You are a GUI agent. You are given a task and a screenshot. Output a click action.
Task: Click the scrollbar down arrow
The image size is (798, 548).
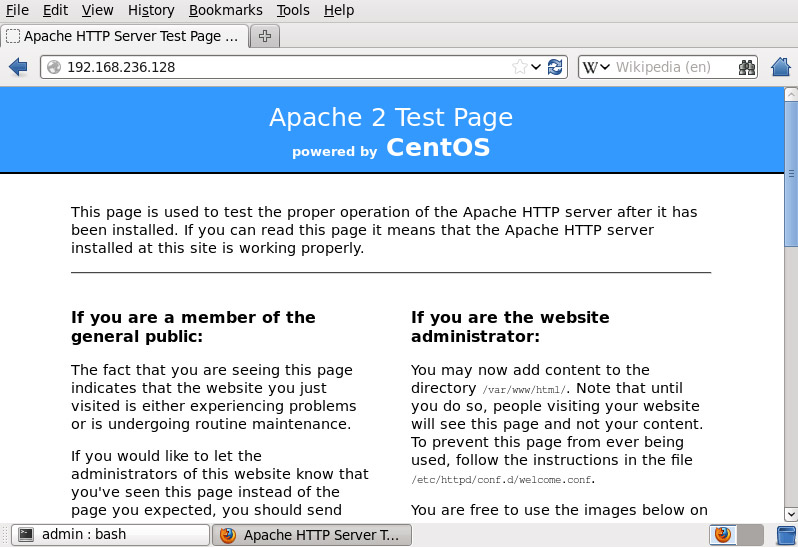pos(791,514)
